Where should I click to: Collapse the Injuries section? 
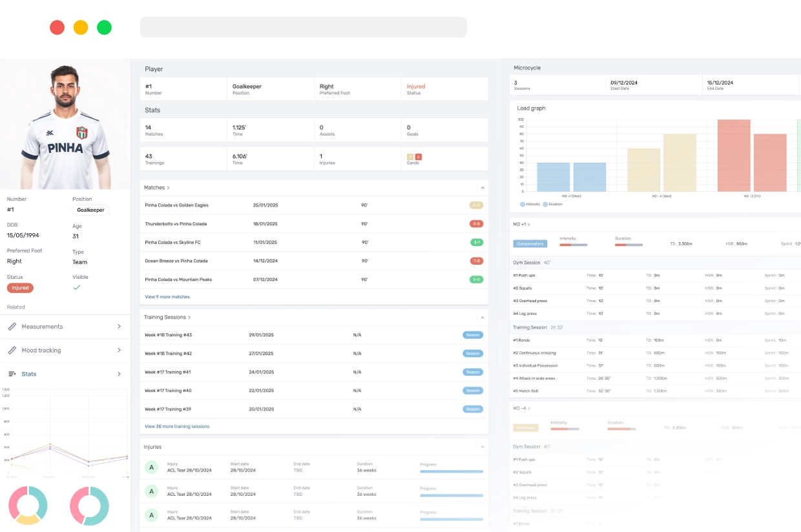(x=482, y=447)
